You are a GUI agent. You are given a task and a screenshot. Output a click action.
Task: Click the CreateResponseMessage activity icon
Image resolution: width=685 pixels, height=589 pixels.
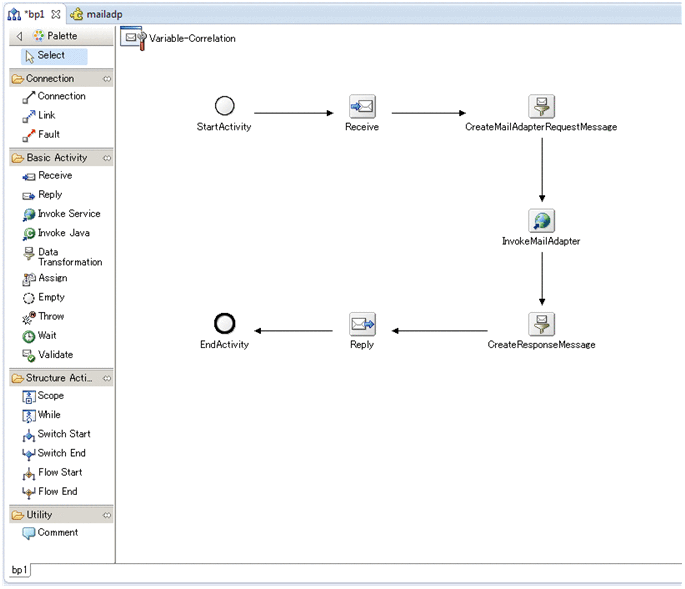tap(541, 324)
